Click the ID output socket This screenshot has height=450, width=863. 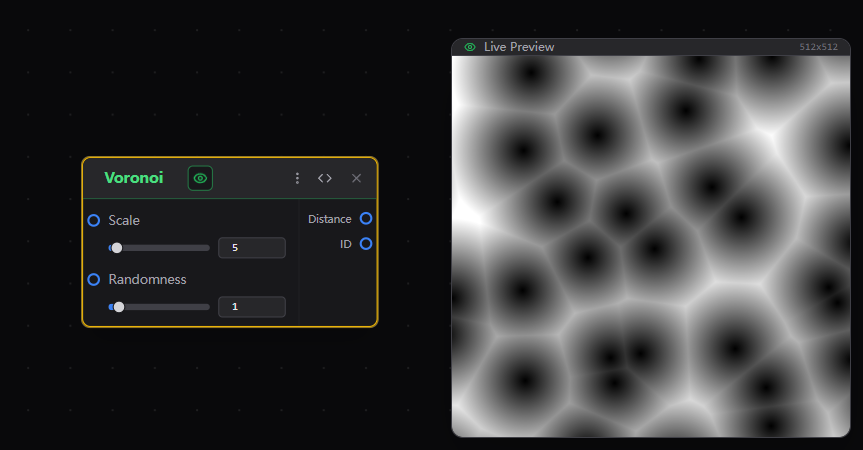coord(366,243)
